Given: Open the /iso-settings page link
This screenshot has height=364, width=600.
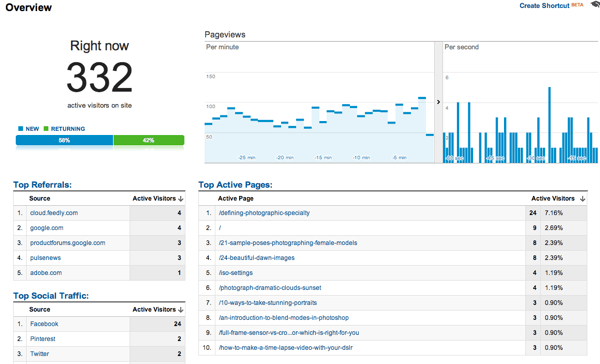Looking at the screenshot, I should point(236,273).
